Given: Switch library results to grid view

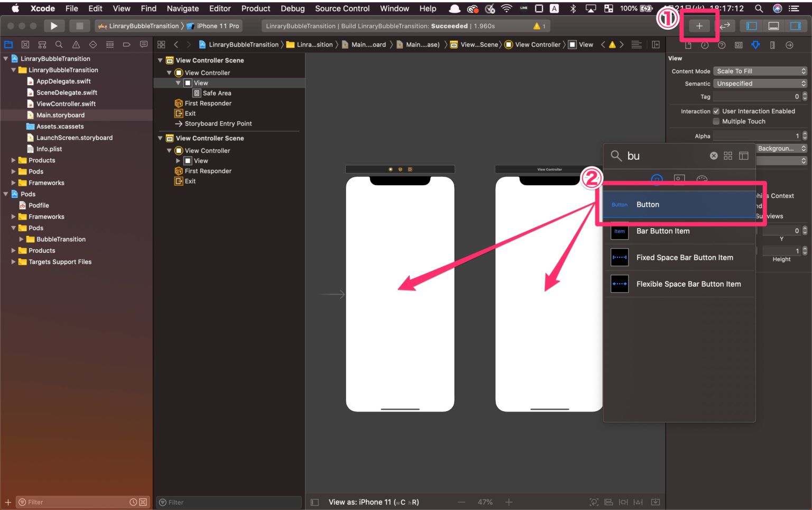Looking at the screenshot, I should pos(728,156).
